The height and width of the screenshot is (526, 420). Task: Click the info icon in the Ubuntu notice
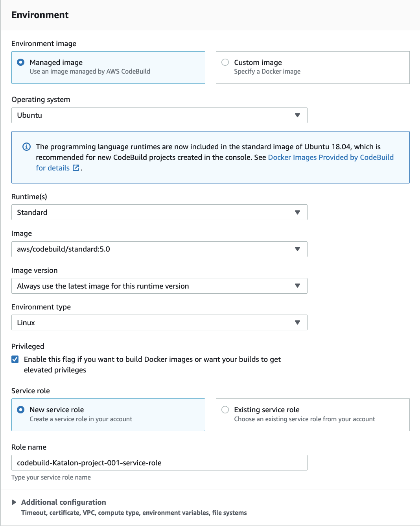26,147
